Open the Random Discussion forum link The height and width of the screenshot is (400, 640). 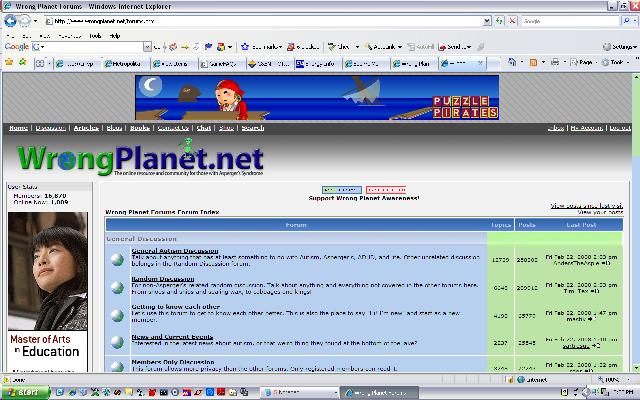(x=163, y=279)
